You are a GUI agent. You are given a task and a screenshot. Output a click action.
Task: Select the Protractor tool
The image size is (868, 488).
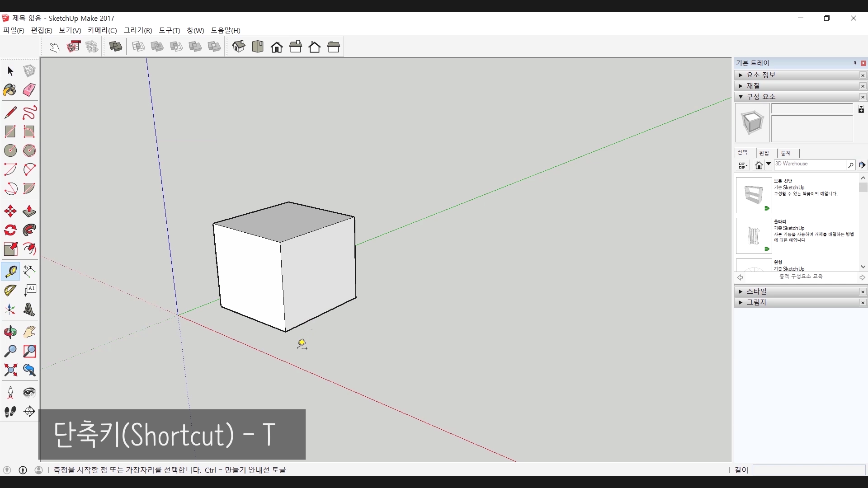coord(10,291)
